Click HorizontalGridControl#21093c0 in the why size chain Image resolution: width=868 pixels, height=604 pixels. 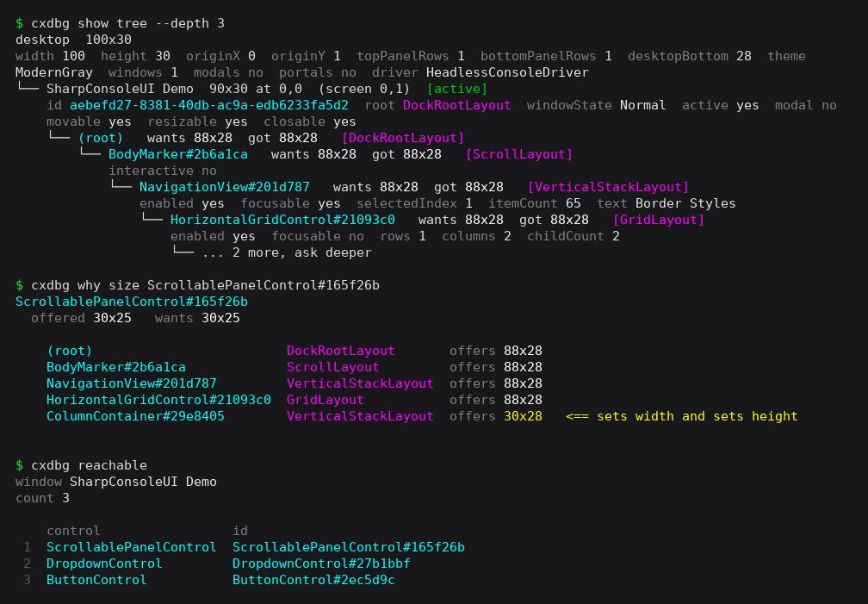pyautogui.click(x=158, y=400)
